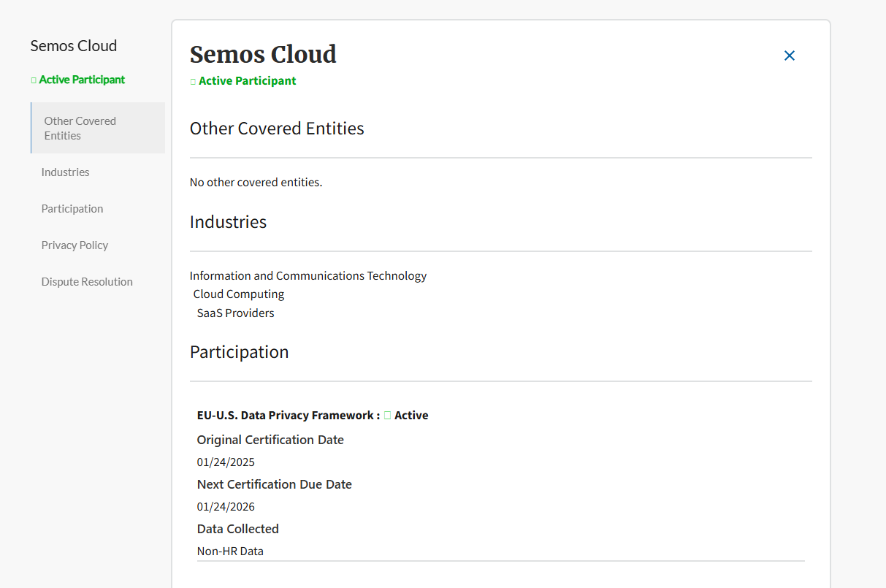Screen dimensions: 886x588
Task: Click the Semos Cloud dialog heading
Action: pyautogui.click(x=263, y=54)
